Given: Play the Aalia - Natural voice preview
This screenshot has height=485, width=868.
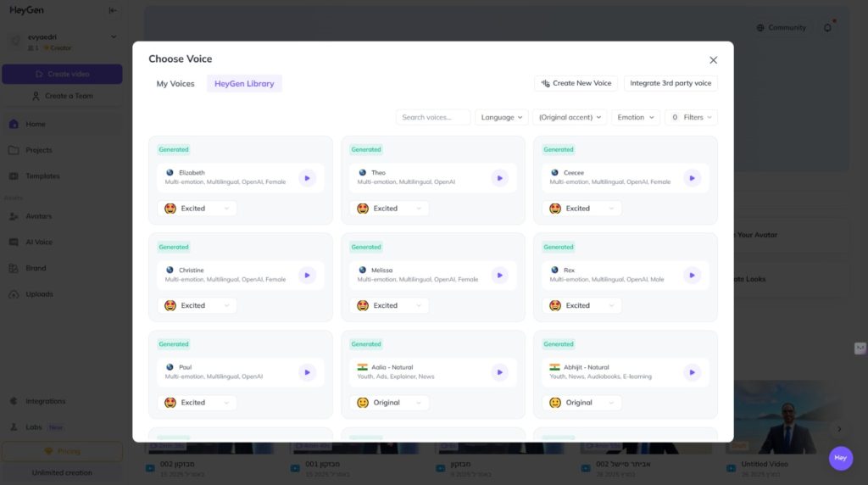Looking at the screenshot, I should pos(500,372).
